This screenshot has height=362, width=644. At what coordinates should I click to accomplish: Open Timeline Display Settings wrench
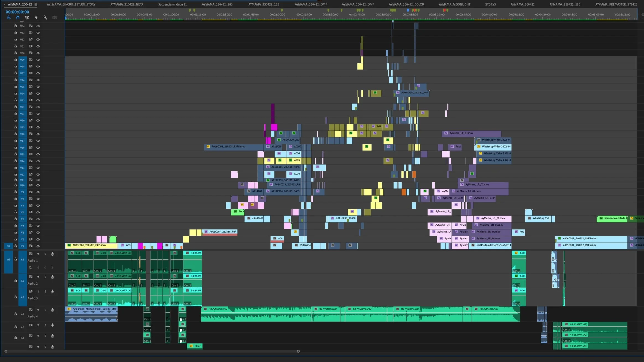(45, 17)
